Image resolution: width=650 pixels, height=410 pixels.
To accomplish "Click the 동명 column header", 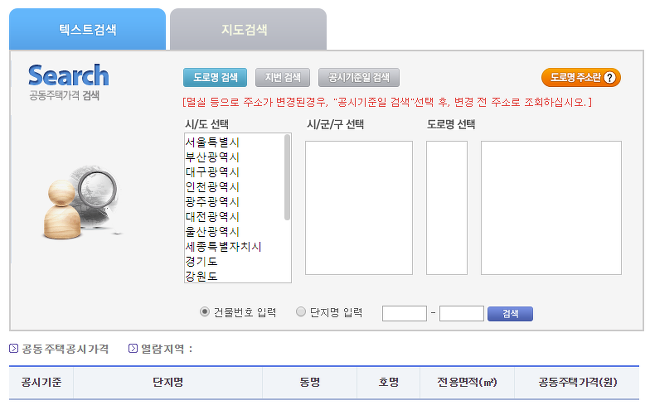I will tap(310, 382).
